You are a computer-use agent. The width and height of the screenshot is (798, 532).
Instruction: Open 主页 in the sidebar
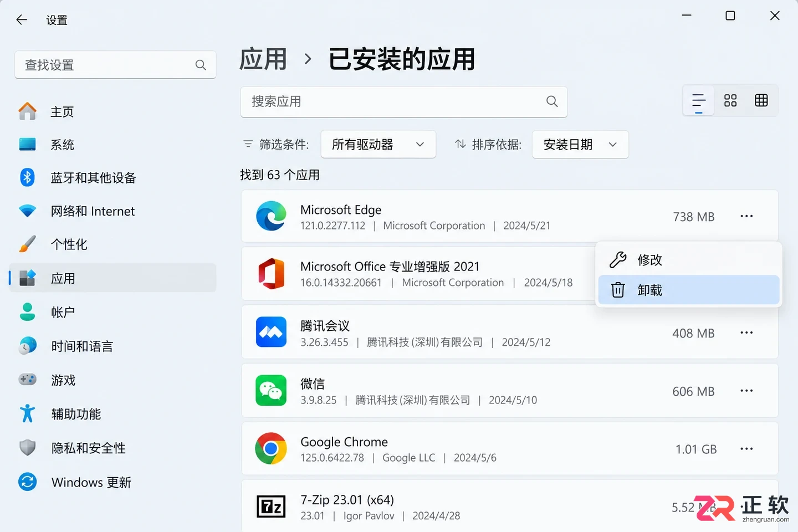click(113, 112)
